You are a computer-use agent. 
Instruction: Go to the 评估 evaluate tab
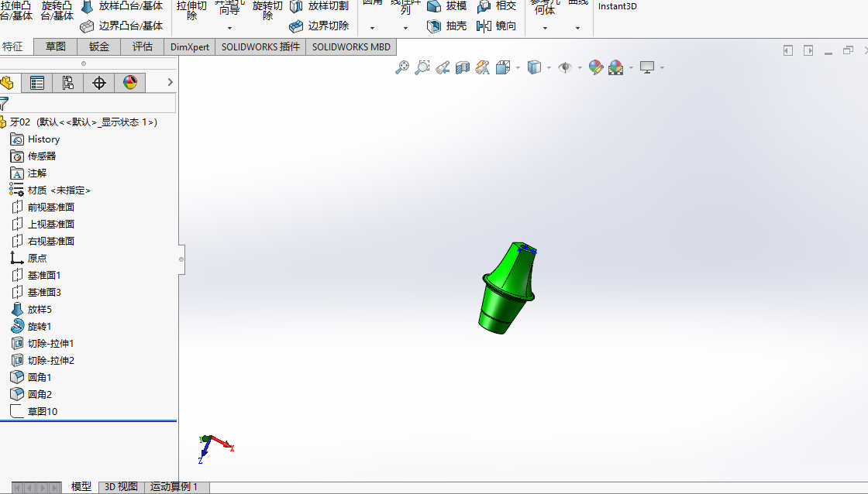coord(143,47)
